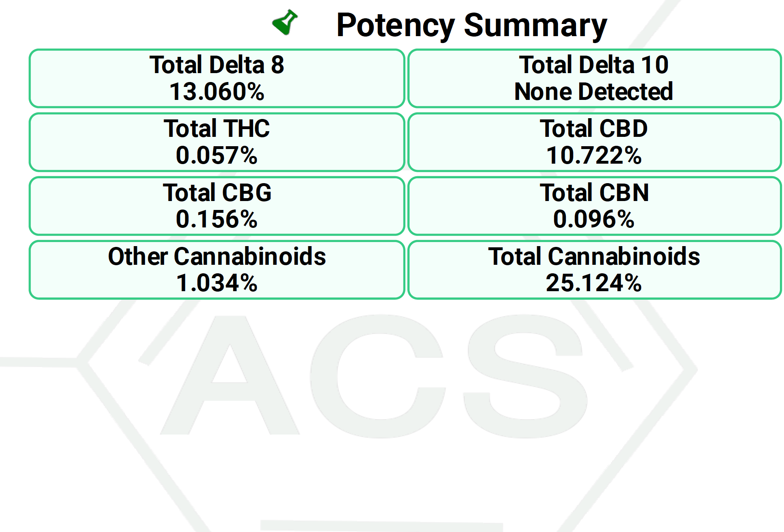784x532 pixels.
Task: Click the 0.156% CBG value
Action: (x=217, y=219)
